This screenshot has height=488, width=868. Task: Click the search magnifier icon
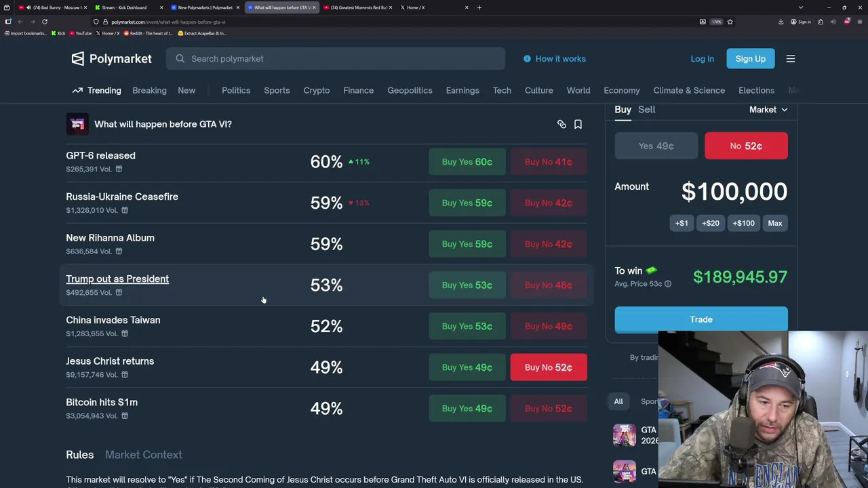click(x=180, y=58)
